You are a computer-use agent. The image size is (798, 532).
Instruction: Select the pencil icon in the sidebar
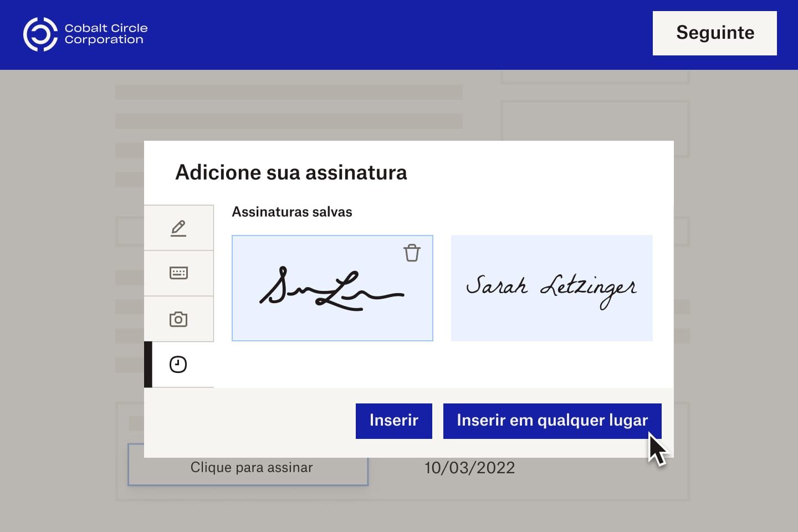tap(178, 227)
